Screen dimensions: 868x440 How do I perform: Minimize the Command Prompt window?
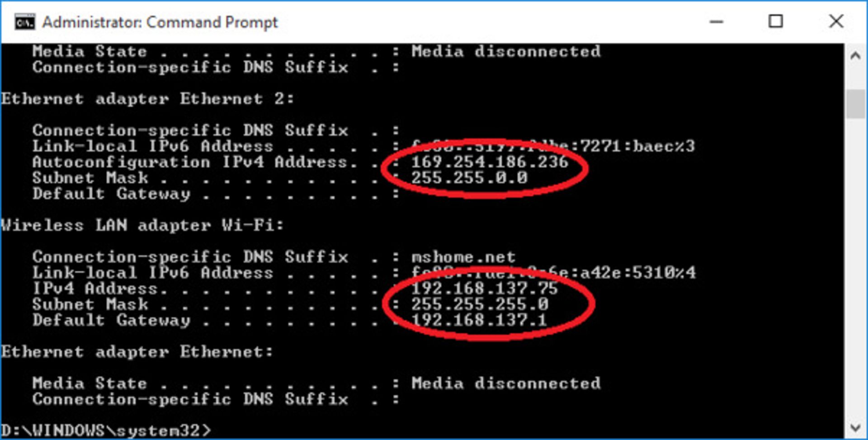point(717,22)
